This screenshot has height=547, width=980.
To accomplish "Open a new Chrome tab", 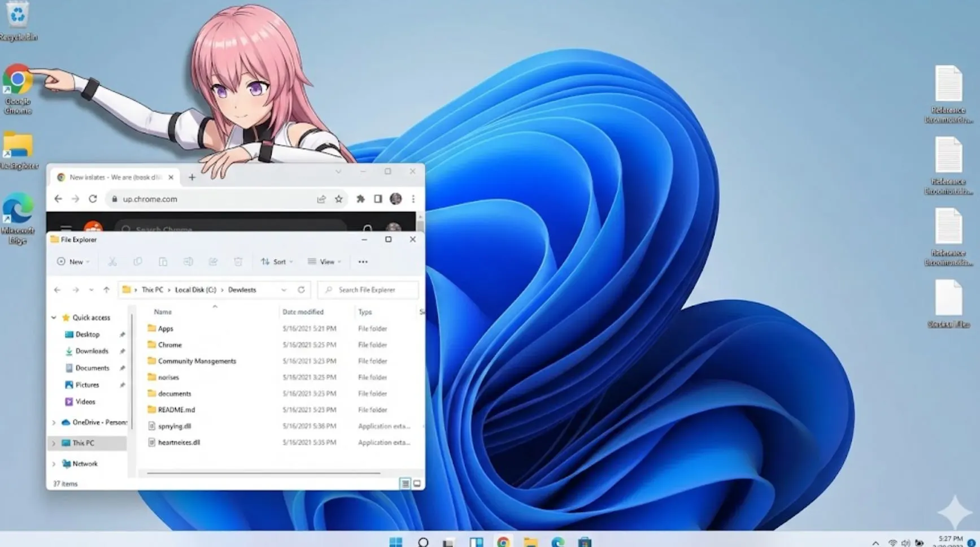I will point(192,177).
